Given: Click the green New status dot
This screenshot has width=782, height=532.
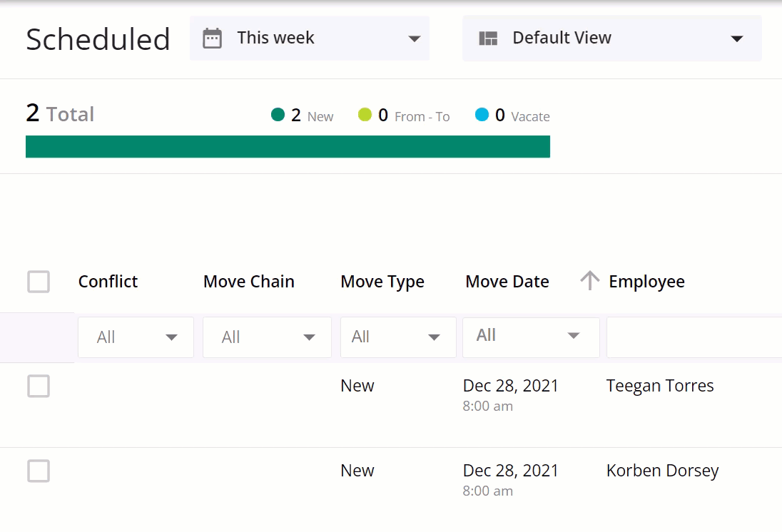Looking at the screenshot, I should point(278,115).
